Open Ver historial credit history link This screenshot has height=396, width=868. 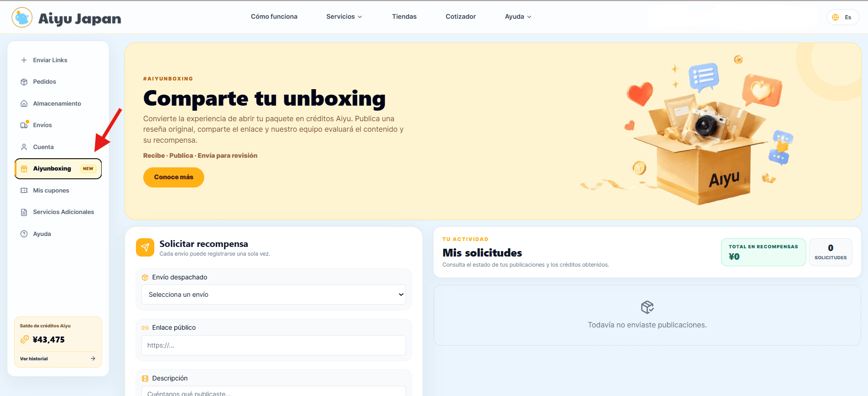(58, 359)
